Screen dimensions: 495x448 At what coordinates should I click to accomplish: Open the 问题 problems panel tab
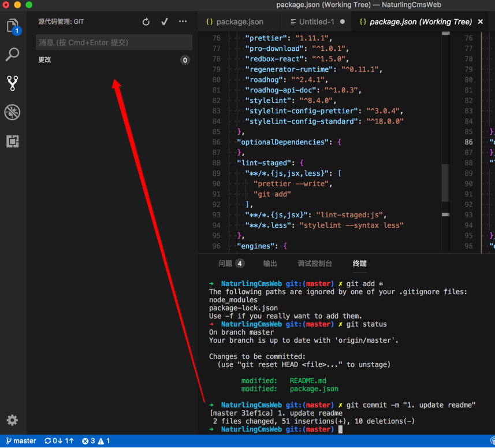(x=225, y=264)
